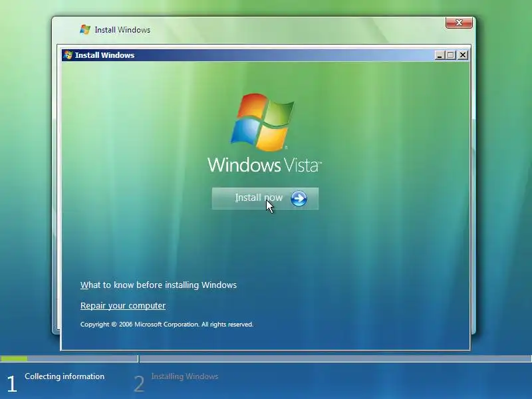Click the Windows Vista wordmark text
The height and width of the screenshot is (399, 532).
coord(264,165)
